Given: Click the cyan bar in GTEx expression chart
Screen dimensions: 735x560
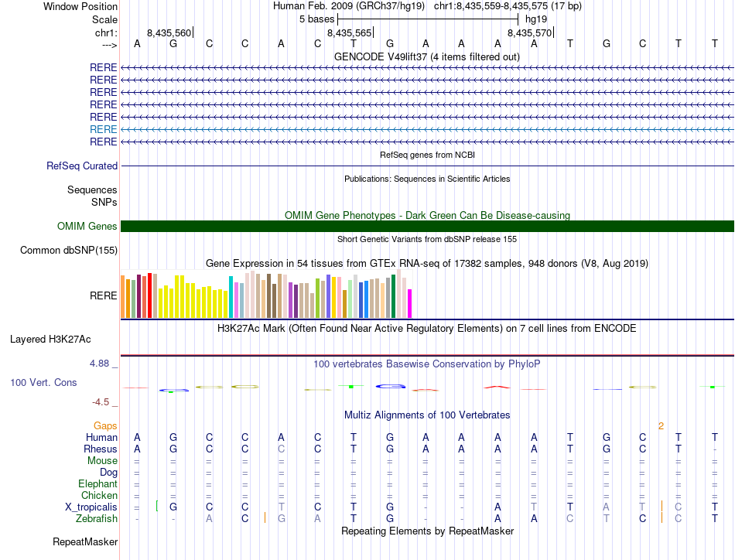Looking at the screenshot, I should click(231, 296).
